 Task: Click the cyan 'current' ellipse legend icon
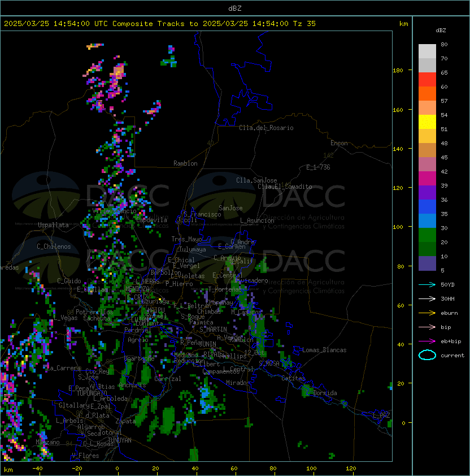tap(427, 355)
